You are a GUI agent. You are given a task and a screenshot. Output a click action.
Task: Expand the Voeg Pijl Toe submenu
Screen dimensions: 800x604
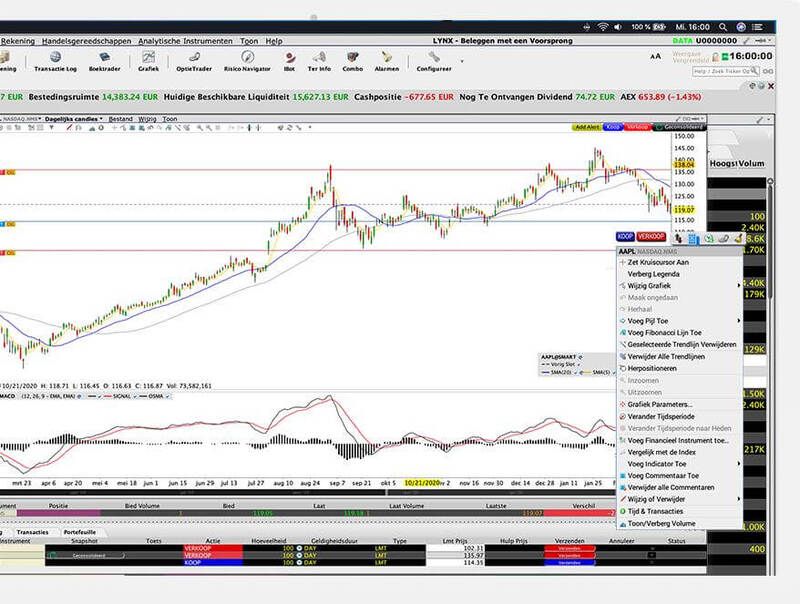[x=679, y=321]
